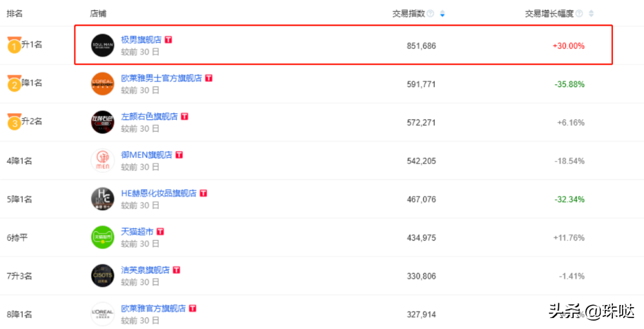Screen dimensions: 644x329
Task: Click help icon next to 交易指数
Action: [x=430, y=14]
